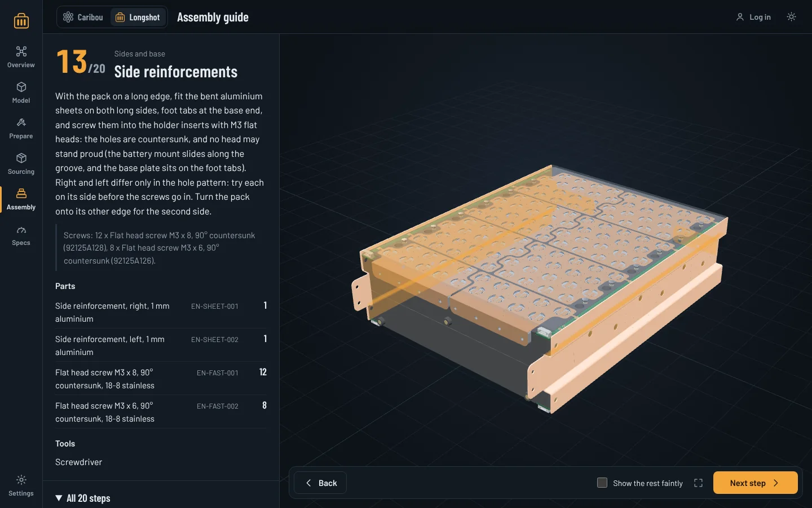Advance with the Next step button
The image size is (812, 508).
point(755,483)
